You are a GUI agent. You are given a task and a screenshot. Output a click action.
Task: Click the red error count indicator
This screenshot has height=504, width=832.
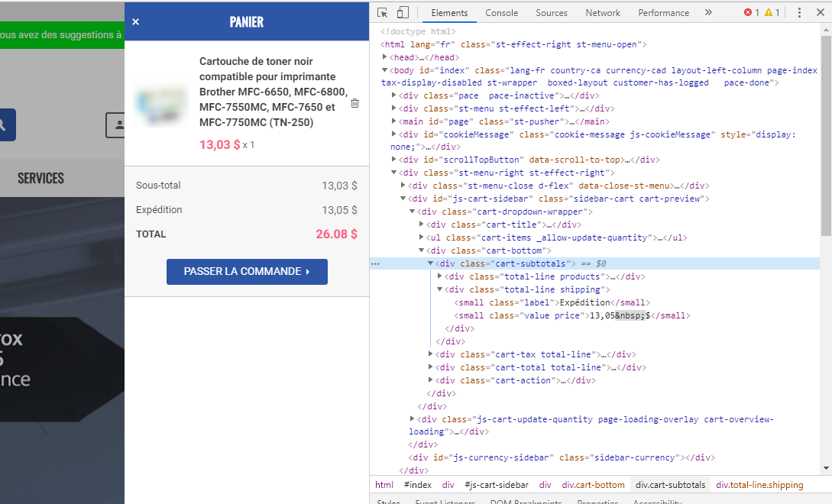(x=751, y=13)
